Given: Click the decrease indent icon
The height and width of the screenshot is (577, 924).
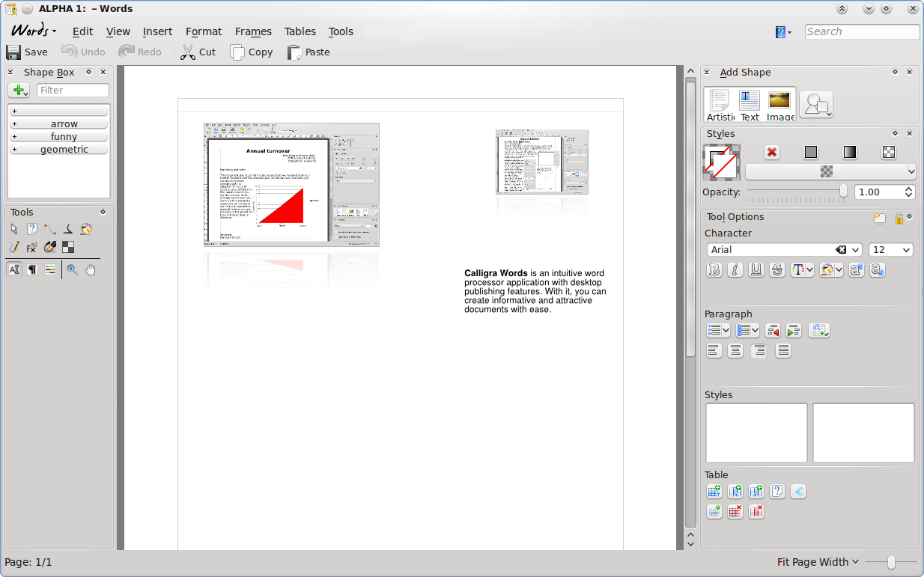Looking at the screenshot, I should pyautogui.click(x=773, y=330).
